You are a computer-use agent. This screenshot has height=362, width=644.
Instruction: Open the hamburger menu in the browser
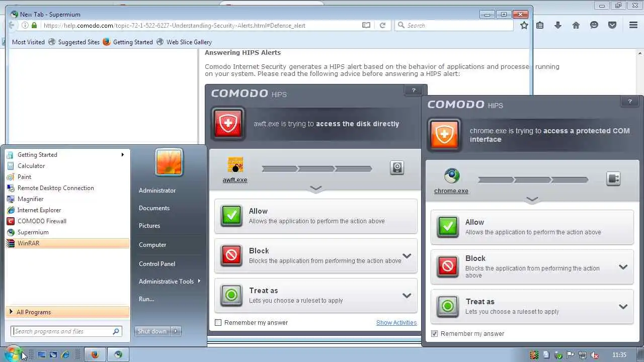(633, 25)
